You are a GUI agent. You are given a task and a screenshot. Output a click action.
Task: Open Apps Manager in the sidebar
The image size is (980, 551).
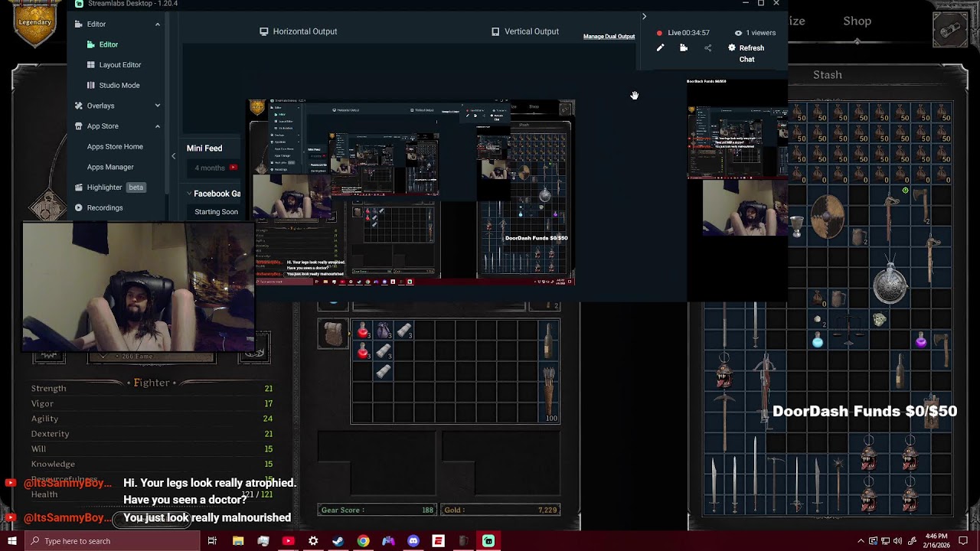[x=110, y=167]
